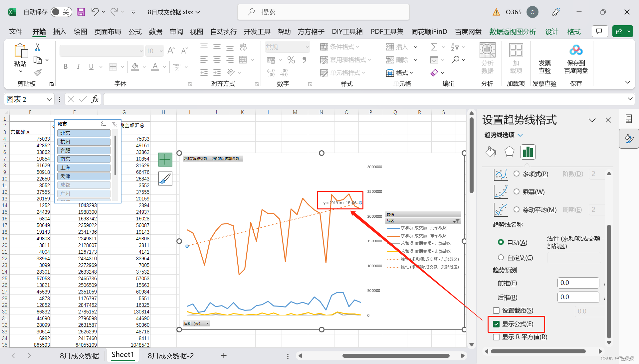
Task: Expand the formula bar chevron
Action: (630, 99)
